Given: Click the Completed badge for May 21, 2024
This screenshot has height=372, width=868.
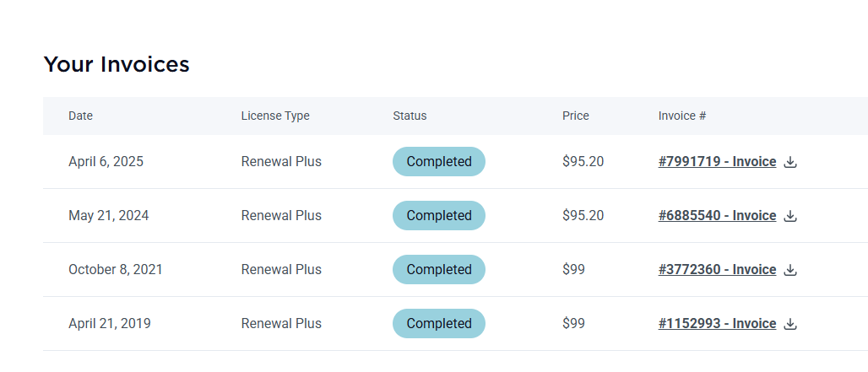Looking at the screenshot, I should point(439,216).
